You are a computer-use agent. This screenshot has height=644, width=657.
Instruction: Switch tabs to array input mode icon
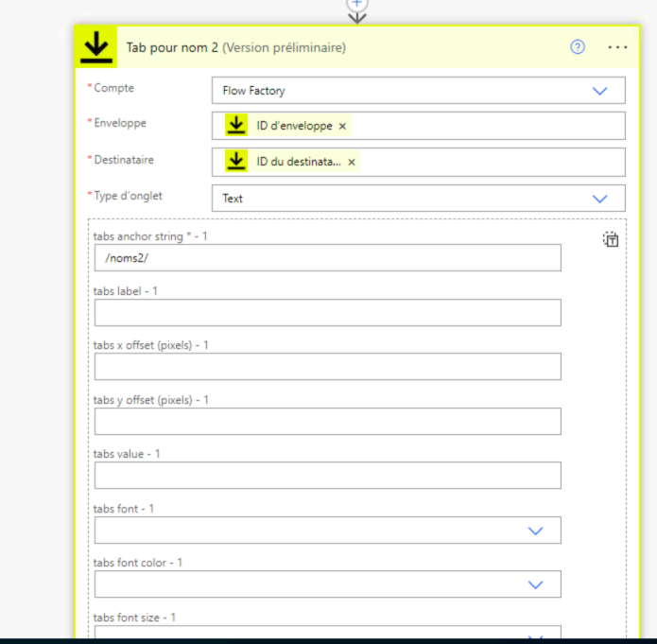click(611, 240)
